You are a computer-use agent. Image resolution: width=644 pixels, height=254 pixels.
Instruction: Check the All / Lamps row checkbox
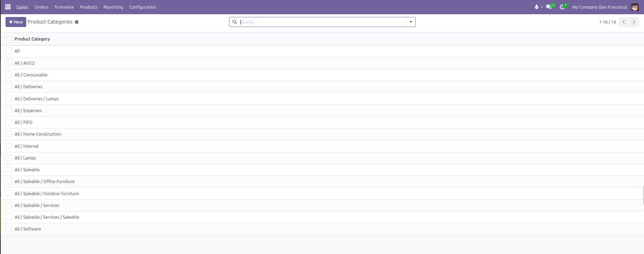click(x=9, y=158)
